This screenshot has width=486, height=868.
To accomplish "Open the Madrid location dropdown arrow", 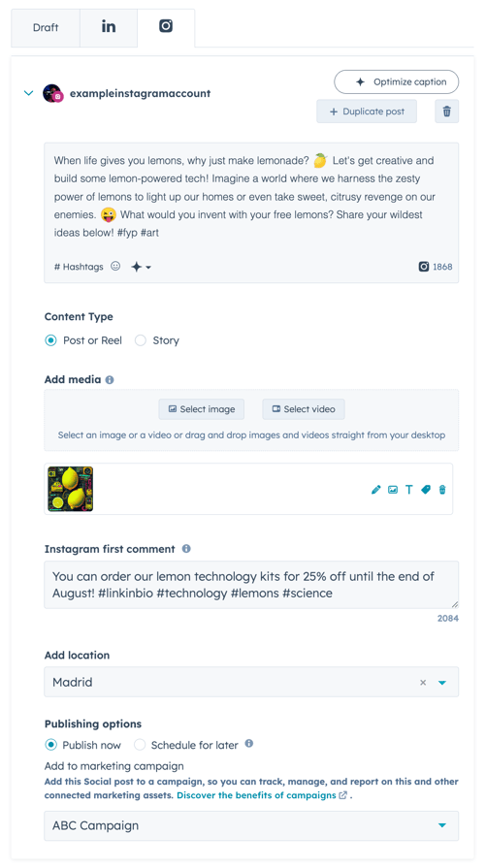I will (x=442, y=683).
